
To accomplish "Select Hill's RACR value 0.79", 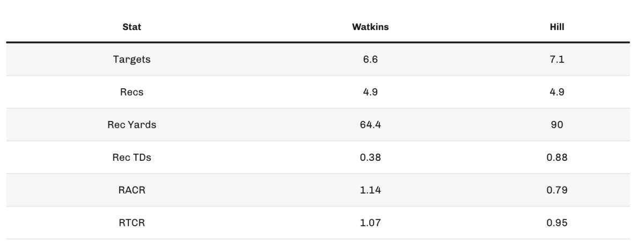I will click(557, 190).
